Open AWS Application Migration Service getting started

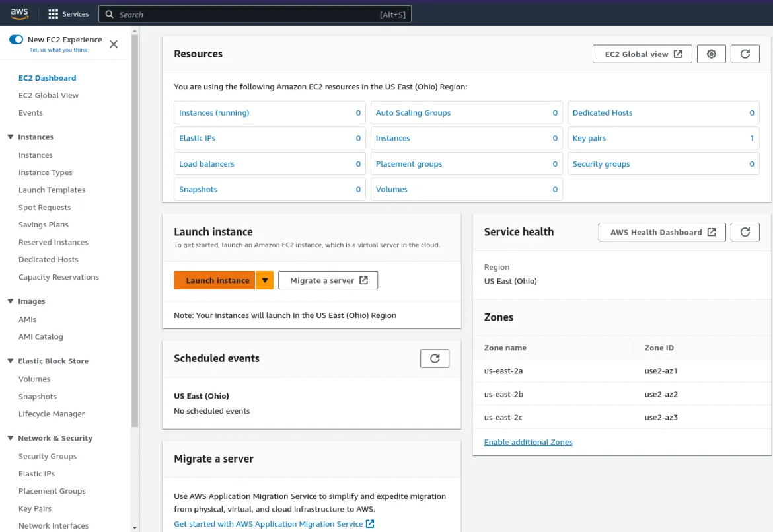(268, 523)
